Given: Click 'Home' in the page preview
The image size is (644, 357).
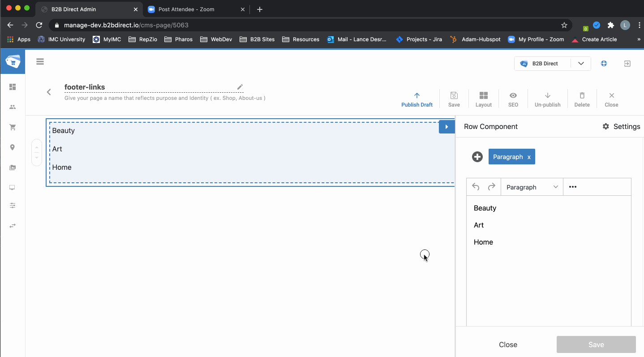Looking at the screenshot, I should (62, 167).
